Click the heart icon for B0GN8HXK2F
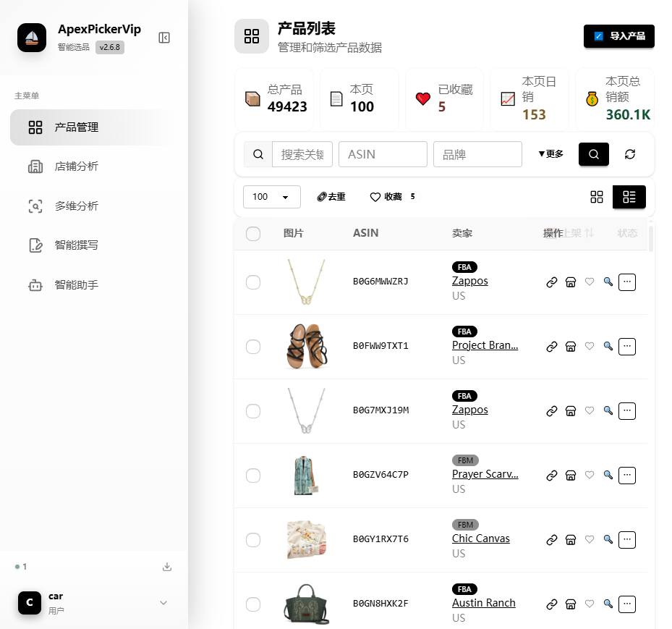Screen dimensions: 672x629 [x=590, y=604]
